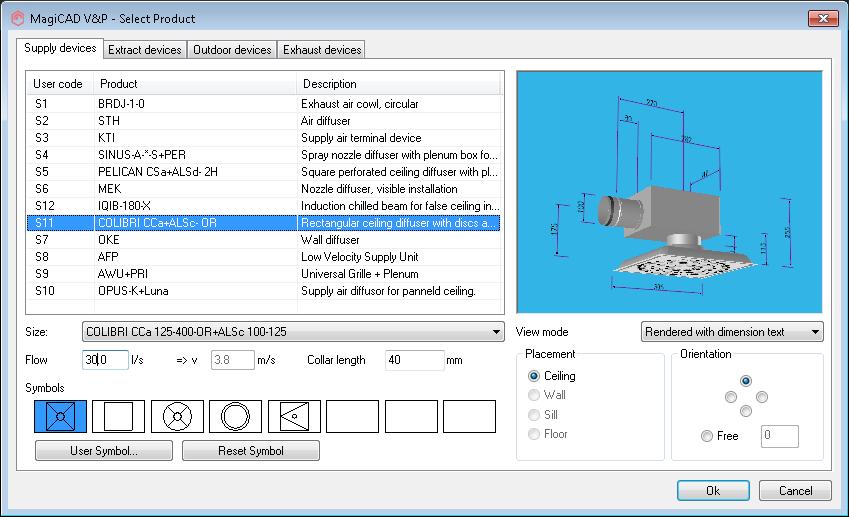Viewport: 849px width, 517px height.
Task: Select the right orientation radio button
Action: (762, 397)
